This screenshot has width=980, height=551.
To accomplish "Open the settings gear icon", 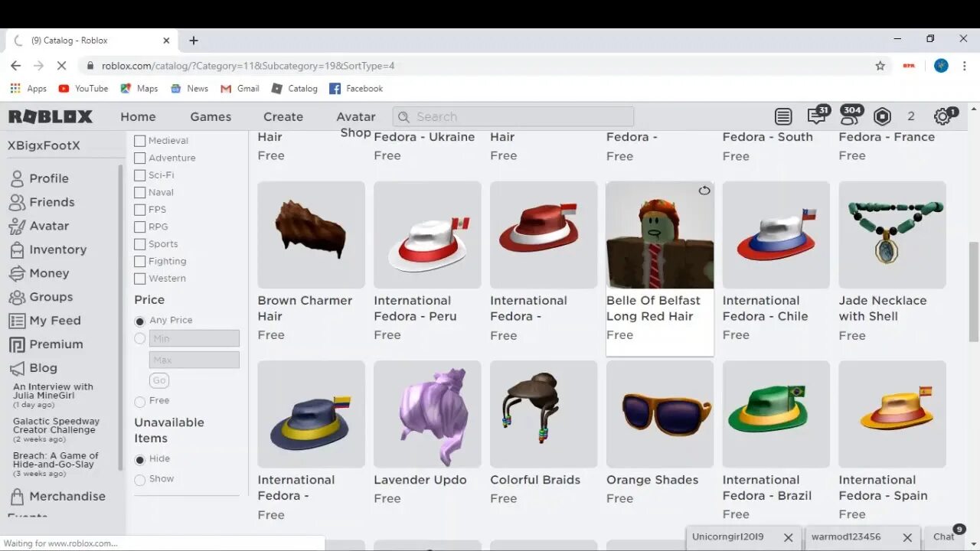I will coord(942,116).
